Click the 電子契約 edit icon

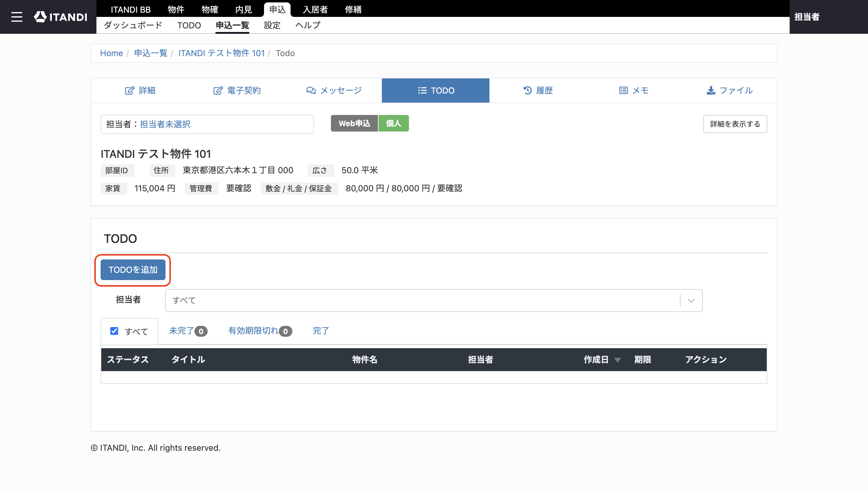[218, 91]
